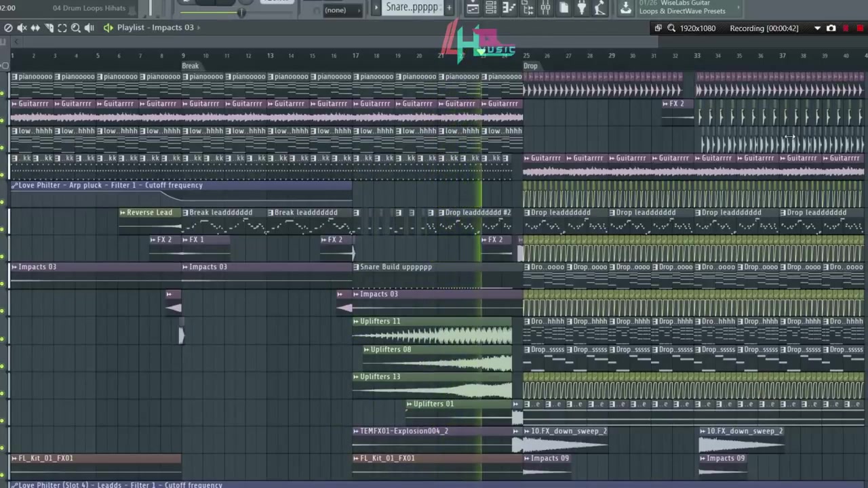The height and width of the screenshot is (488, 868).
Task: Click the Recording [00:00:42] status
Action: tap(764, 28)
